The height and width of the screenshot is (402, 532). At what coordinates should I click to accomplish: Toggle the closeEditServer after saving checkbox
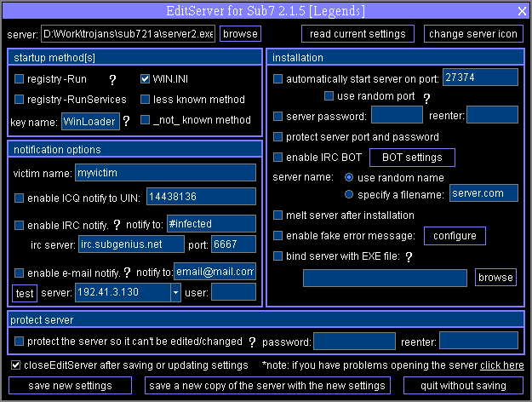pyautogui.click(x=16, y=365)
